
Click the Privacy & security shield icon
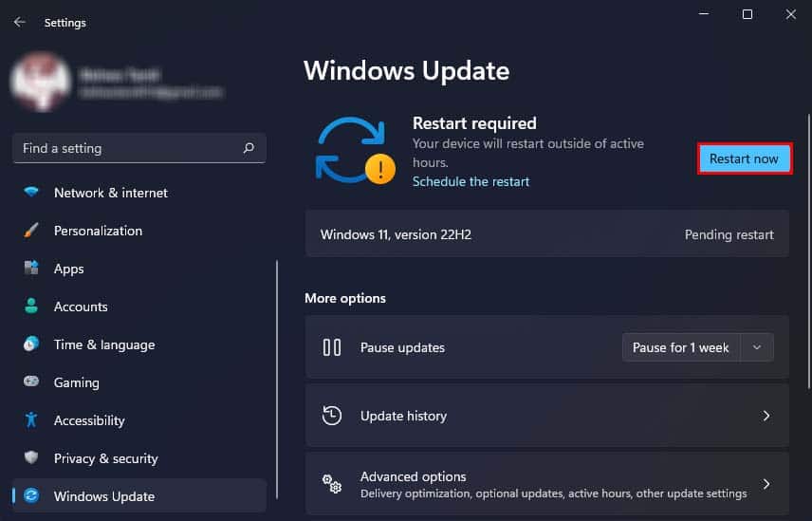31,457
